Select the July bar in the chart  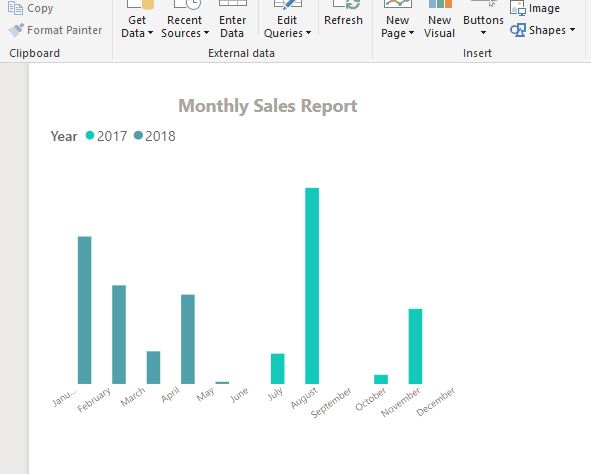pyautogui.click(x=278, y=368)
